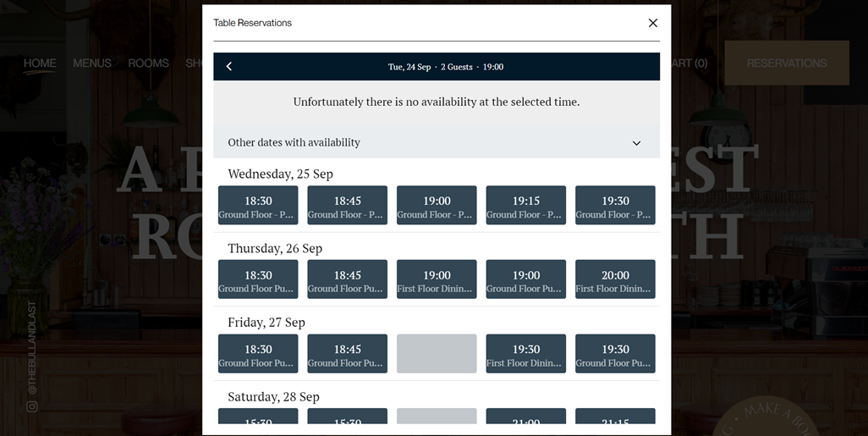Image resolution: width=868 pixels, height=436 pixels.
Task: Close the Table Reservations dialog
Action: [652, 23]
